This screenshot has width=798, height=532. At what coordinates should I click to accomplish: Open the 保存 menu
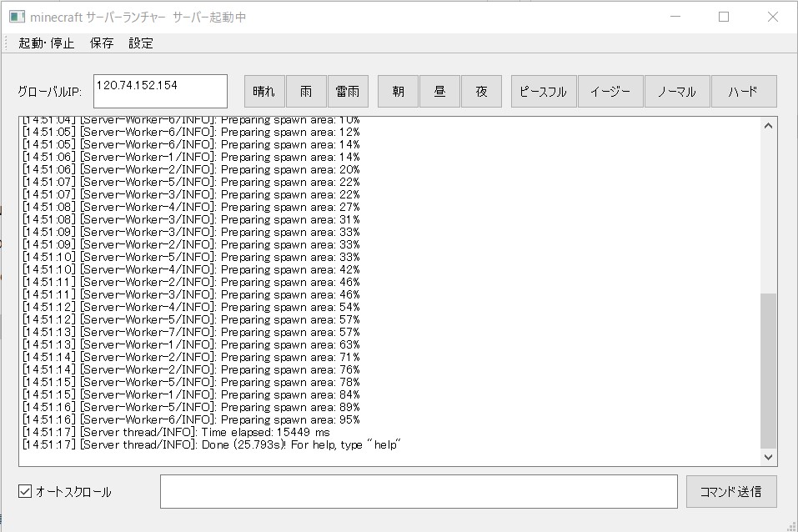click(x=102, y=43)
